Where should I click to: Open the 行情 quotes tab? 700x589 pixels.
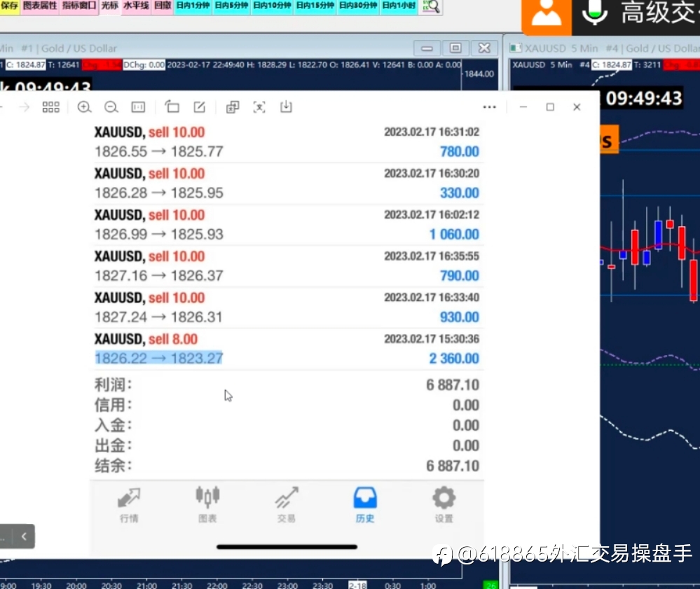pos(129,505)
